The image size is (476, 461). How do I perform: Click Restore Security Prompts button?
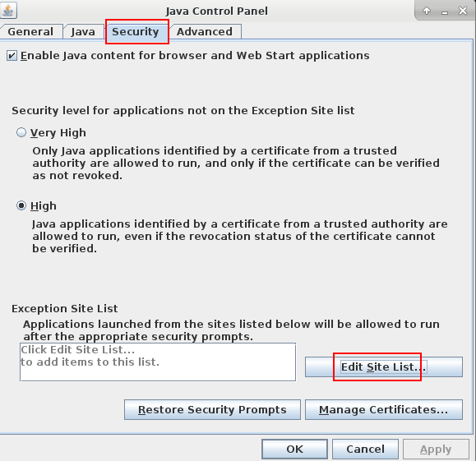point(212,410)
